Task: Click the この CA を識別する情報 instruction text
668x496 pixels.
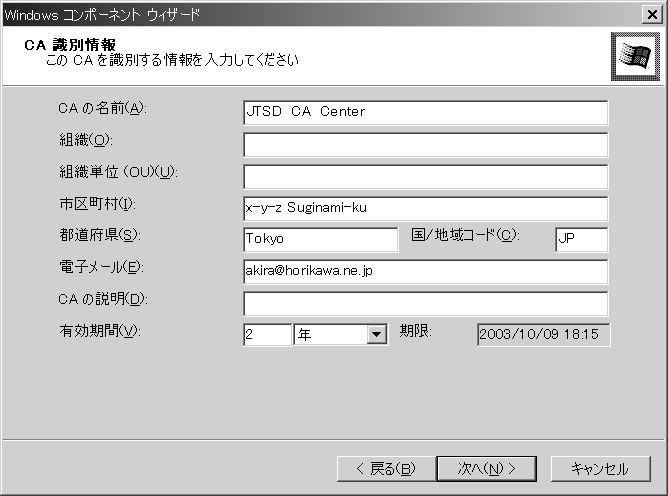Action: (172, 60)
